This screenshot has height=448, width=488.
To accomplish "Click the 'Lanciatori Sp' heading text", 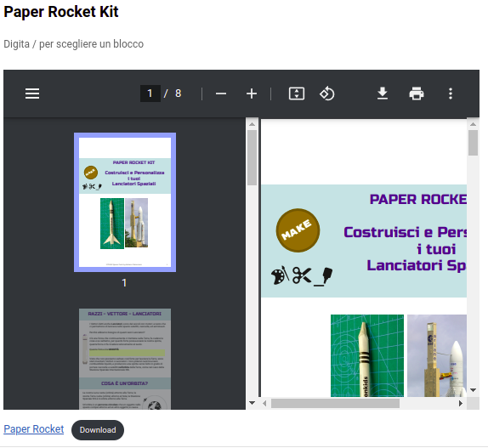I will [x=417, y=265].
